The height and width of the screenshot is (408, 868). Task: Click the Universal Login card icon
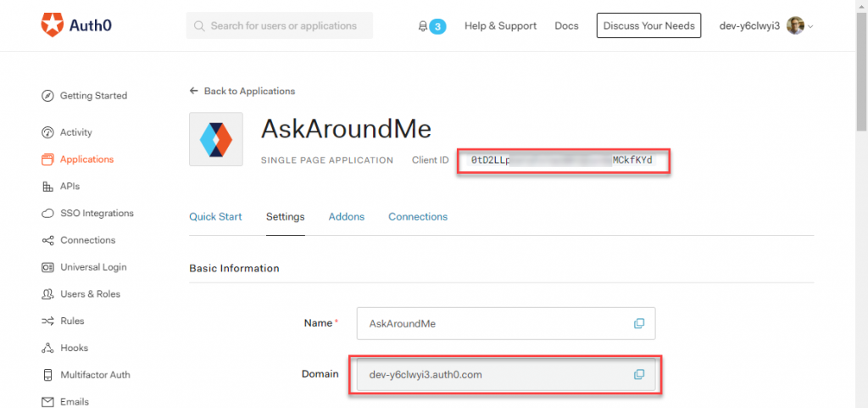click(x=47, y=267)
